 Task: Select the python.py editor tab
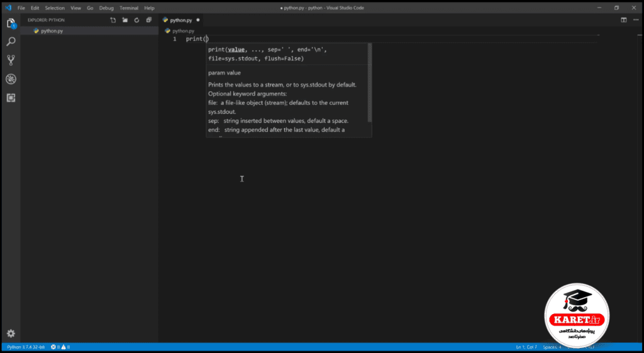point(180,20)
